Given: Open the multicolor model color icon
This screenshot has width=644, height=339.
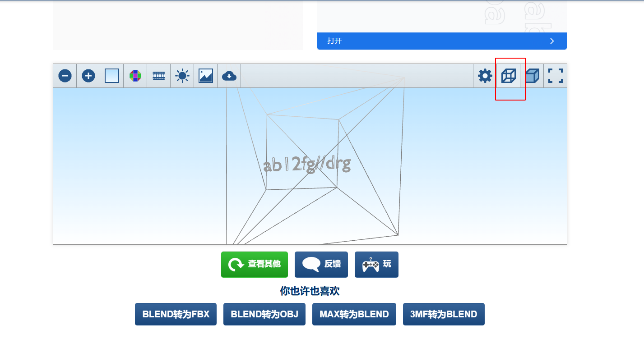Looking at the screenshot, I should [x=135, y=76].
